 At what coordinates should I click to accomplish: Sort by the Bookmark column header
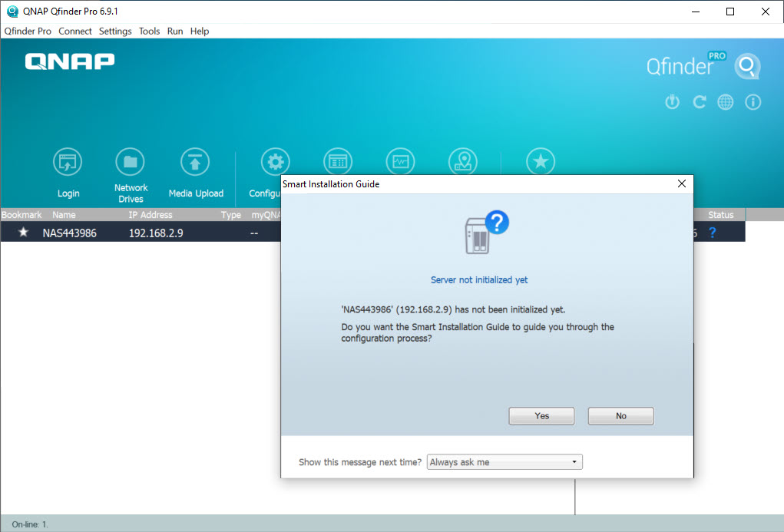click(22, 215)
